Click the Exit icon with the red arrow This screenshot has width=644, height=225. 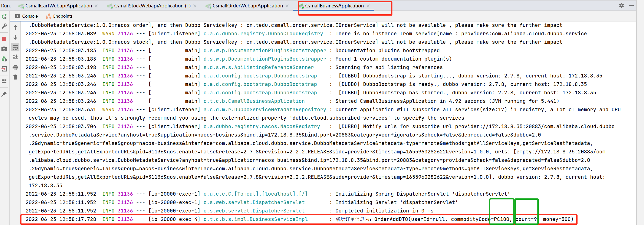pos(4,69)
